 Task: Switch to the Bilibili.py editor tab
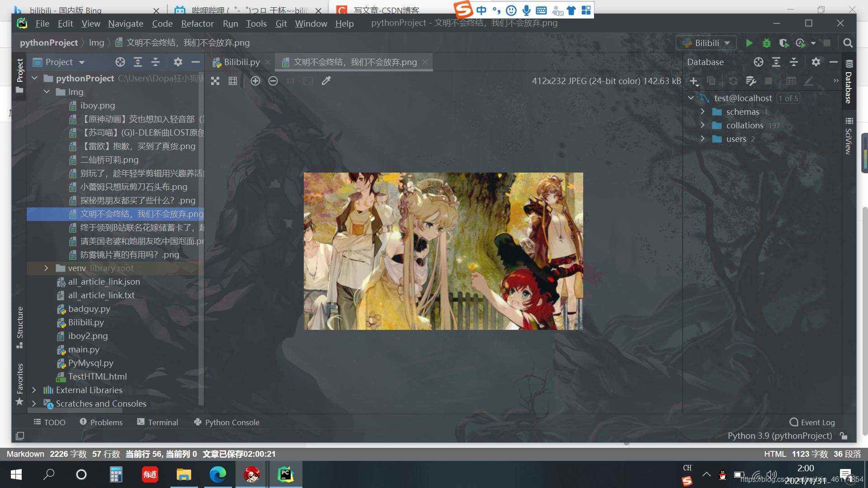point(241,62)
